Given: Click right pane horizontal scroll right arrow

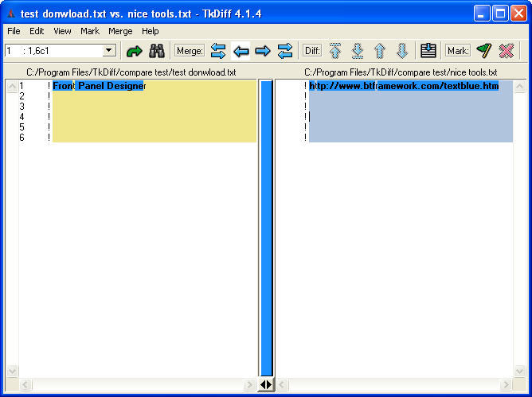Looking at the screenshot, I should click(506, 385).
